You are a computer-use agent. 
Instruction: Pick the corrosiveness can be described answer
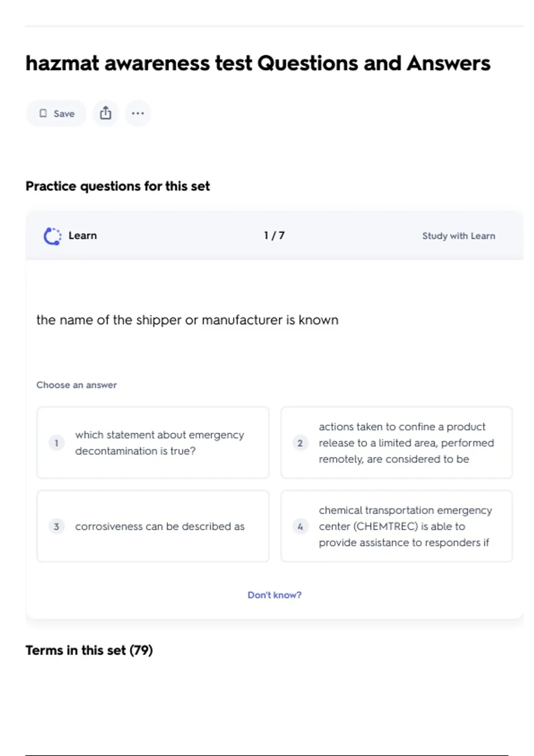[160, 527]
